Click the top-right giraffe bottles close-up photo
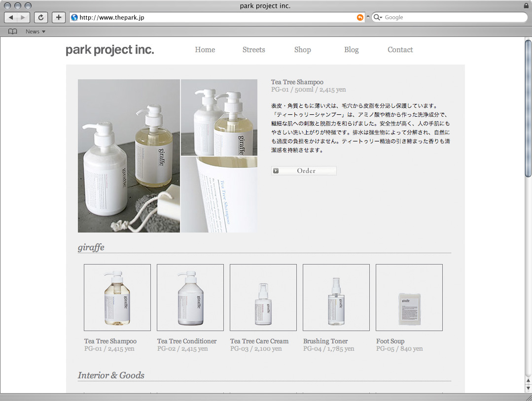Screen dimensions: 532x401 coord(219,117)
